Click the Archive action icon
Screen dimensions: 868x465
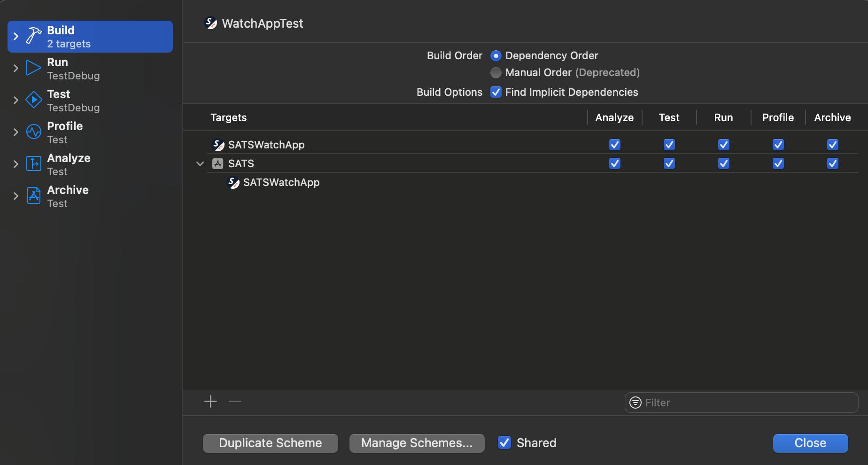click(33, 196)
